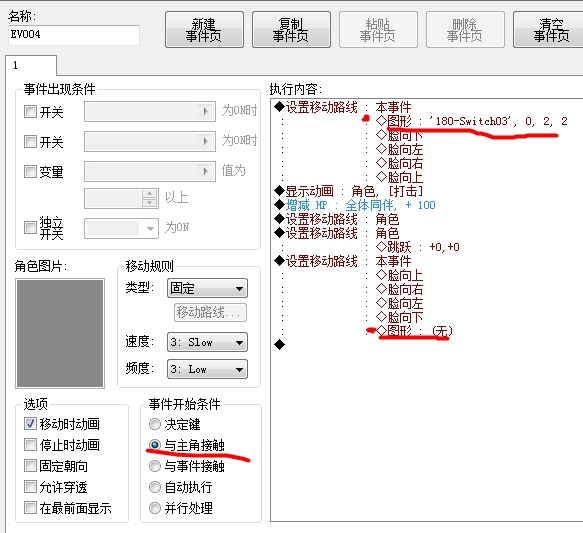Select the 增减 HP : 全体同伴 command
The image size is (583, 533).
pos(355,205)
